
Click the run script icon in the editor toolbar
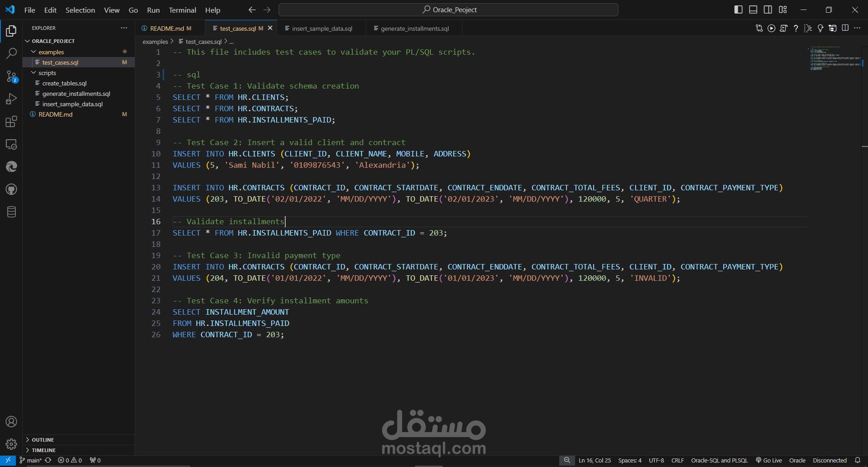pos(783,28)
